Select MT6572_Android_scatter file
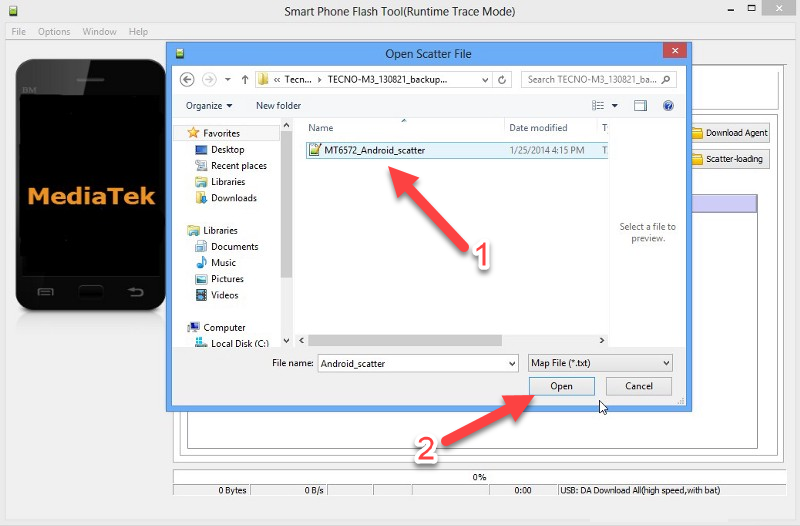The width and height of the screenshot is (800, 526). (374, 151)
